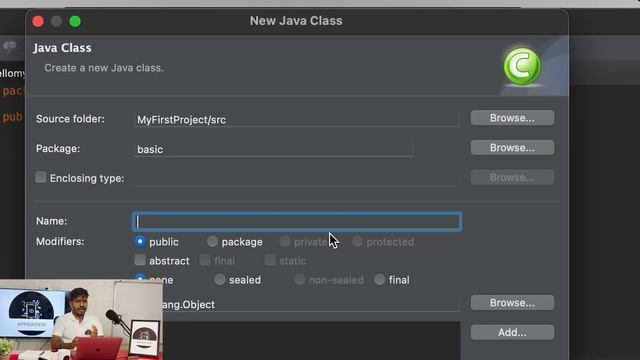
Task: Click the Package text field
Action: coord(273,149)
